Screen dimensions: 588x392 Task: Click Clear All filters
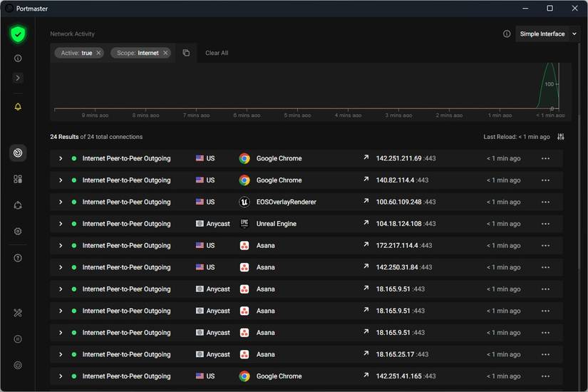217,53
